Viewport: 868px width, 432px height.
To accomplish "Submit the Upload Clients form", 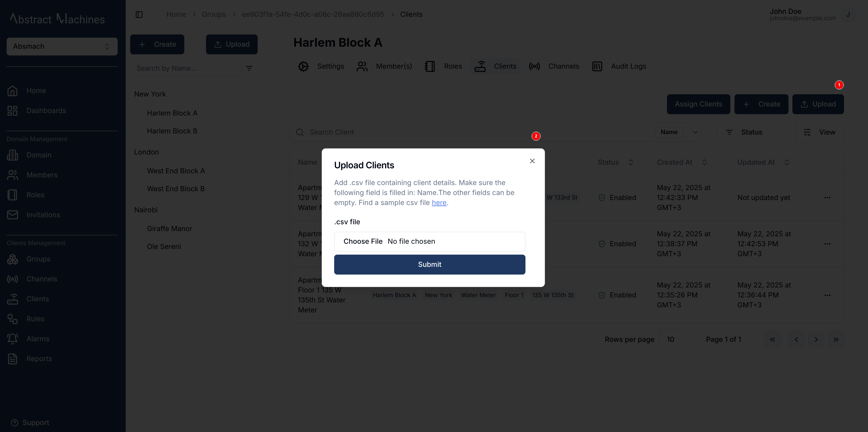I will point(430,265).
